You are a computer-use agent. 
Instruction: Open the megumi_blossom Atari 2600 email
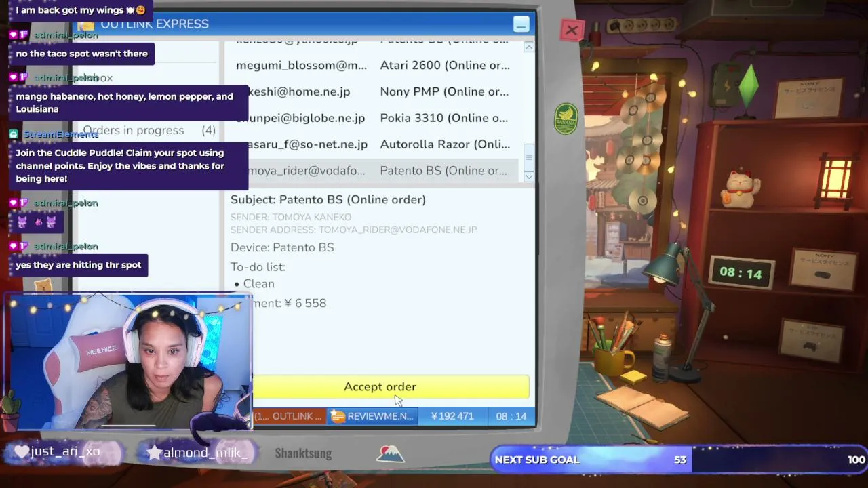[x=373, y=65]
